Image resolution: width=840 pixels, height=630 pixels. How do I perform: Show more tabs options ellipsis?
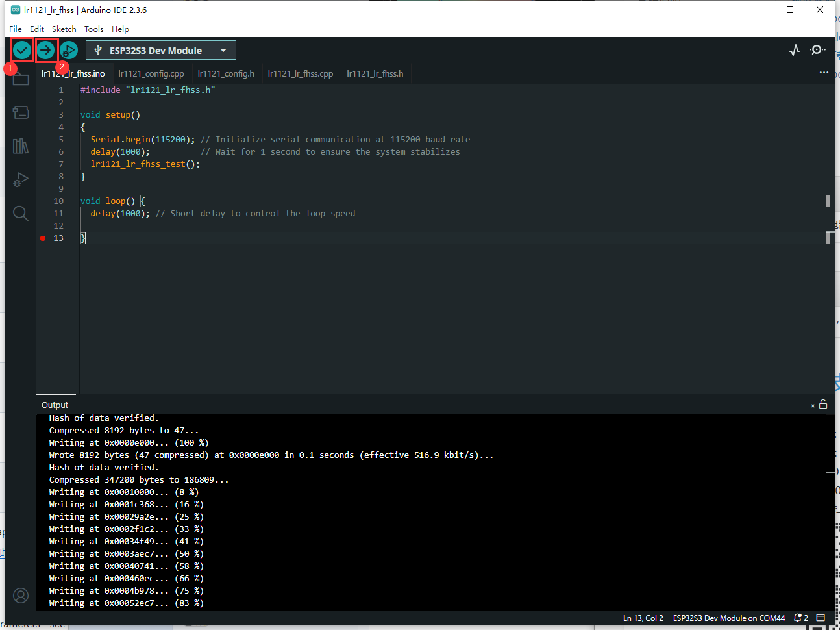click(824, 73)
